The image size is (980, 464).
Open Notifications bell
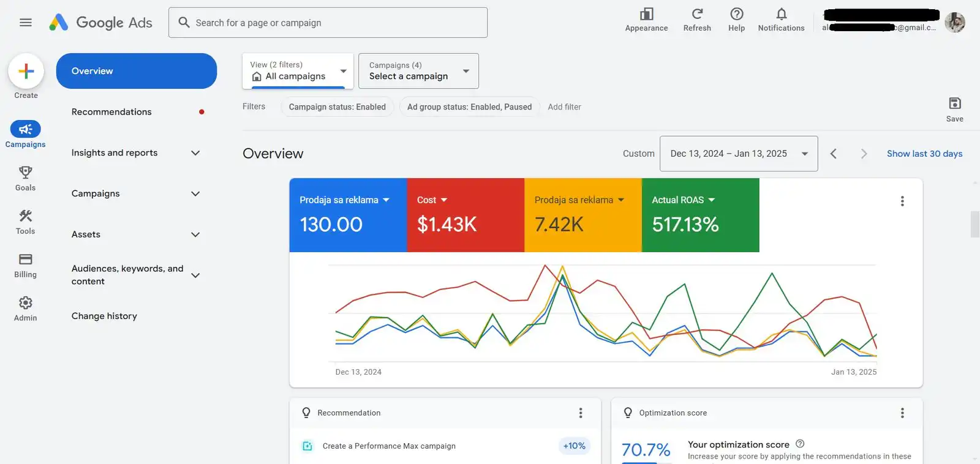click(781, 14)
